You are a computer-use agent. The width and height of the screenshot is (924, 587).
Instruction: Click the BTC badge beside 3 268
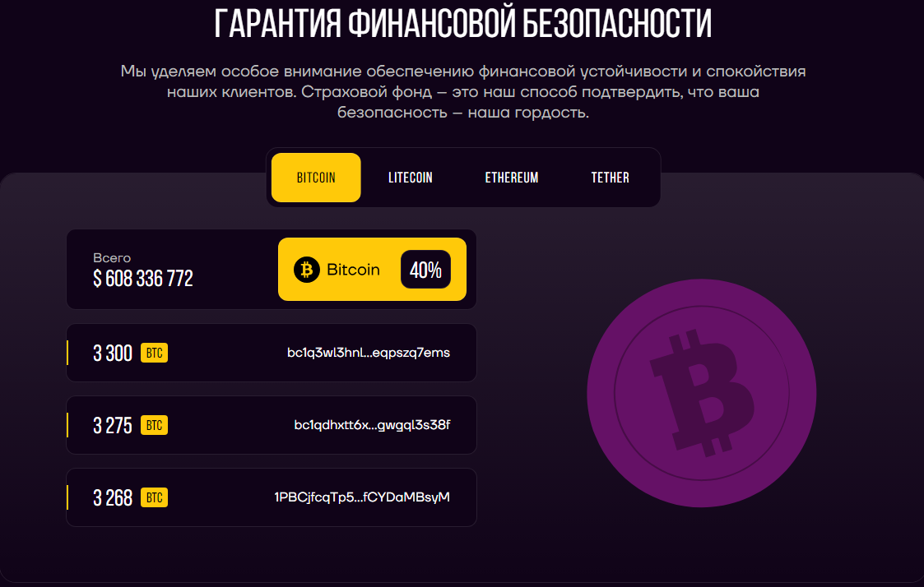155,497
